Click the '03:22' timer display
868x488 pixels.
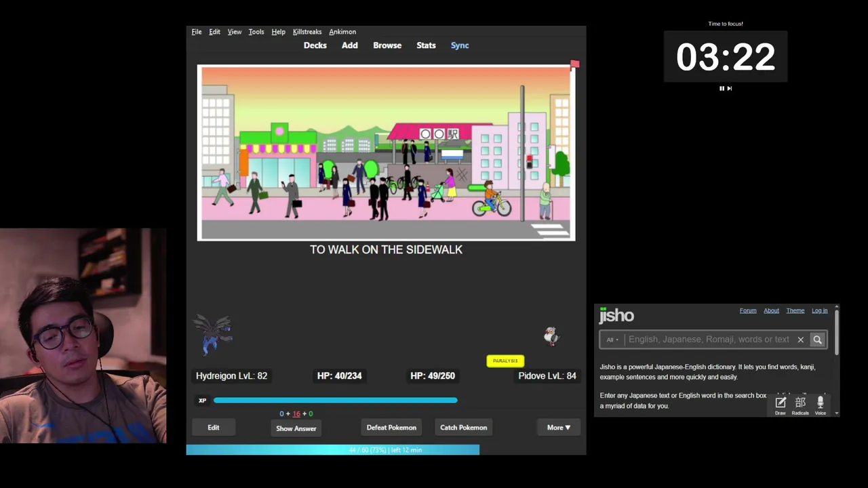coord(726,56)
